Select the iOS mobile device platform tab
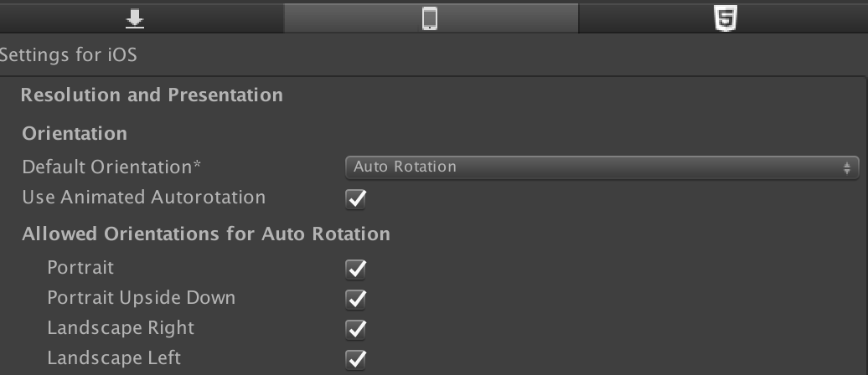 click(431, 18)
